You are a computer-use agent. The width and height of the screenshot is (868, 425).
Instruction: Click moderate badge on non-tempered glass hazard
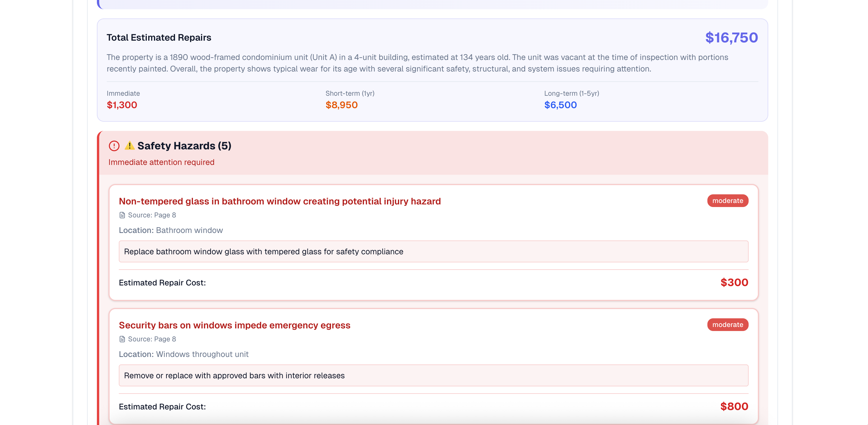click(x=727, y=201)
